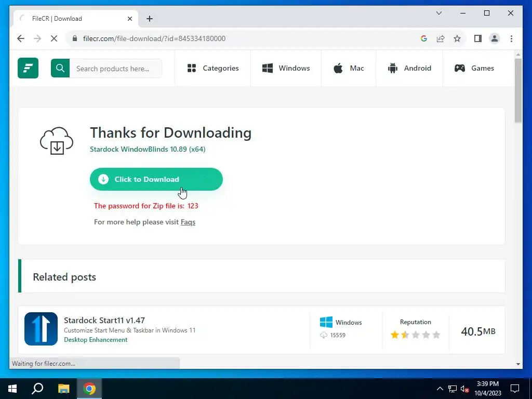532x399 pixels.
Task: Click the Apple logo icon
Action: click(x=338, y=68)
